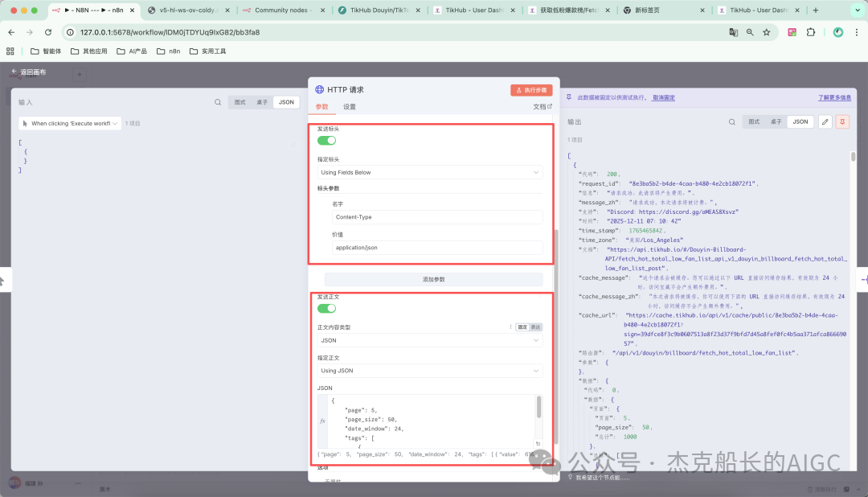
Task: Click the 取消固定 unpin link
Action: [663, 97]
